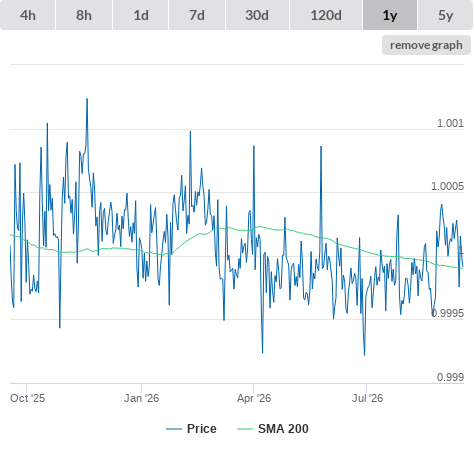
Task: Click the 1.001 y-axis value label
Action: pyautogui.click(x=450, y=123)
